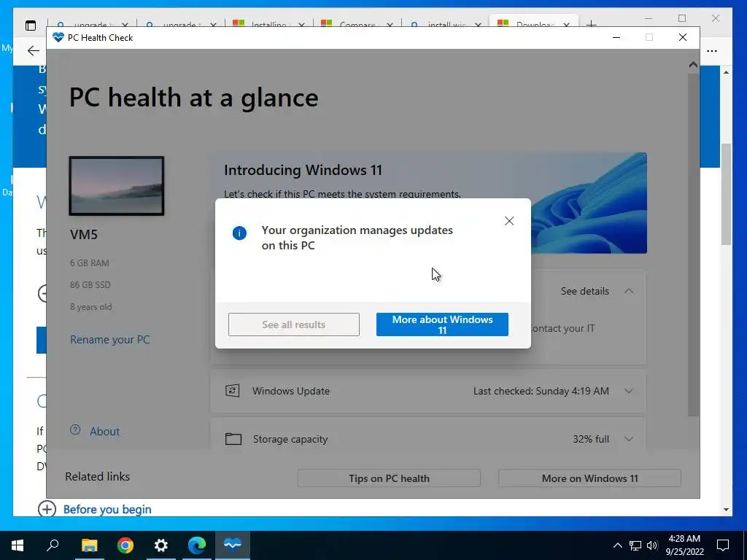The width and height of the screenshot is (747, 560).
Task: Click the Storage capacity folder icon
Action: (x=233, y=438)
